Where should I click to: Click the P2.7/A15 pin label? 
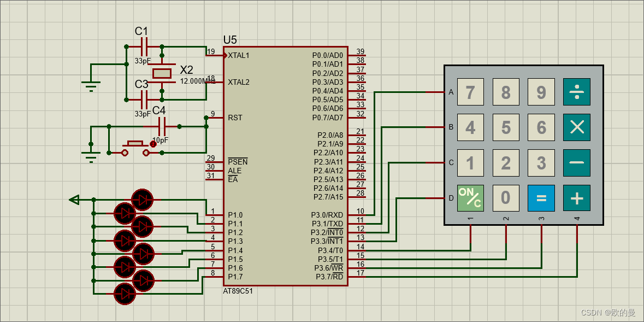pyautogui.click(x=329, y=197)
